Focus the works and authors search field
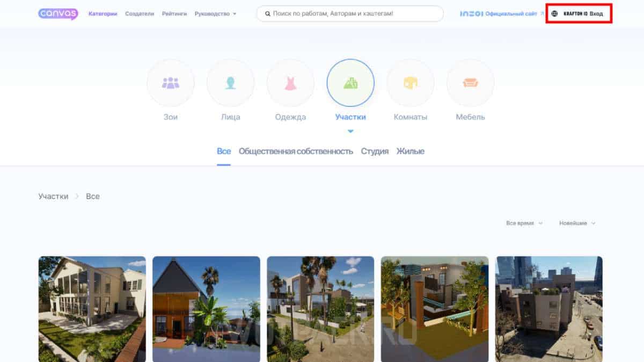 pyautogui.click(x=350, y=13)
